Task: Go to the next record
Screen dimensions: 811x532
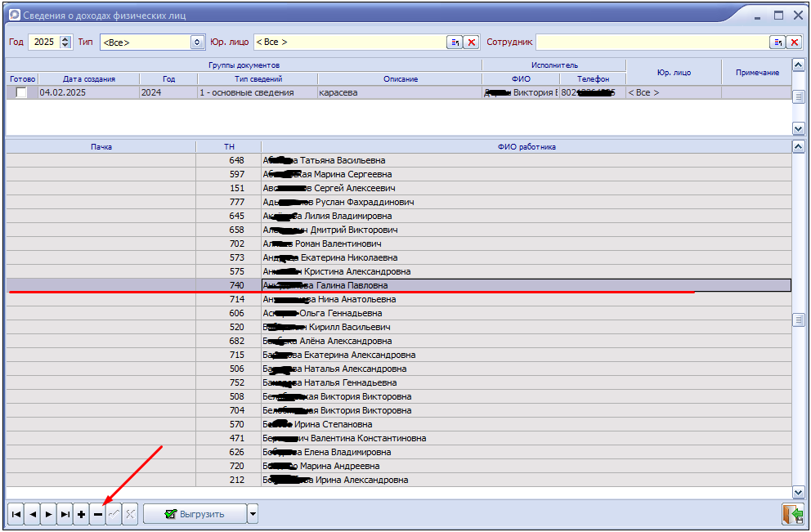Action: 49,514
